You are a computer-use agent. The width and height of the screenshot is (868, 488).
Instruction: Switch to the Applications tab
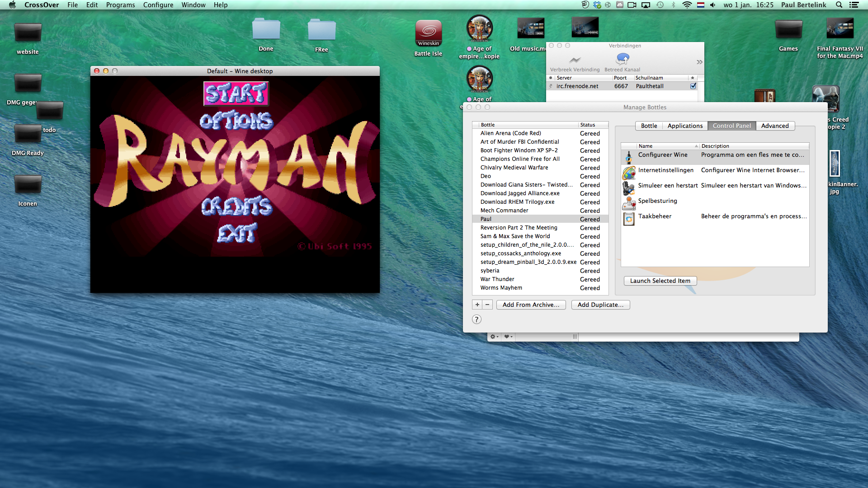click(685, 126)
